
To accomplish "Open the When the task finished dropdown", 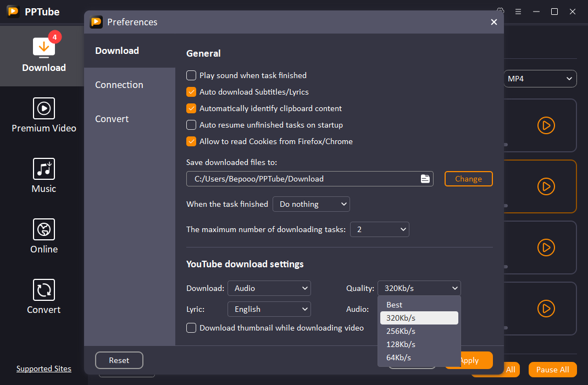I will 311,204.
